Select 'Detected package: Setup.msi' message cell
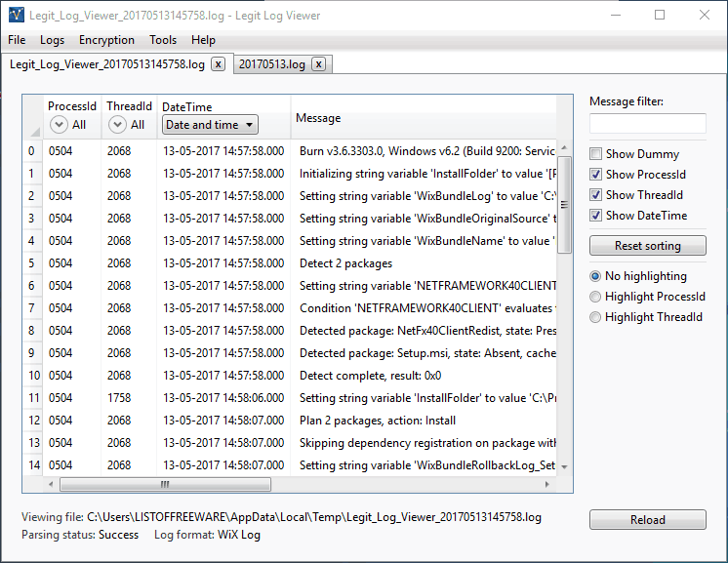The image size is (728, 563). (x=424, y=353)
